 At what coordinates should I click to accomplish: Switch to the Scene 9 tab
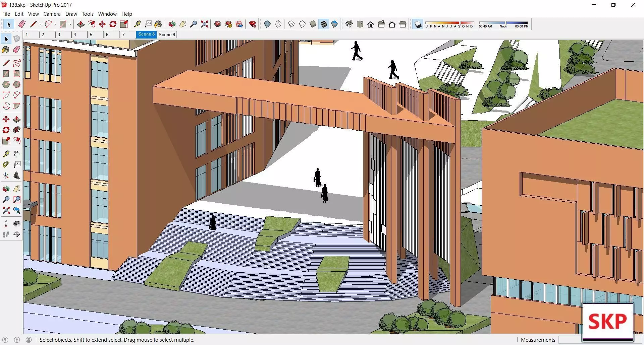(x=167, y=34)
